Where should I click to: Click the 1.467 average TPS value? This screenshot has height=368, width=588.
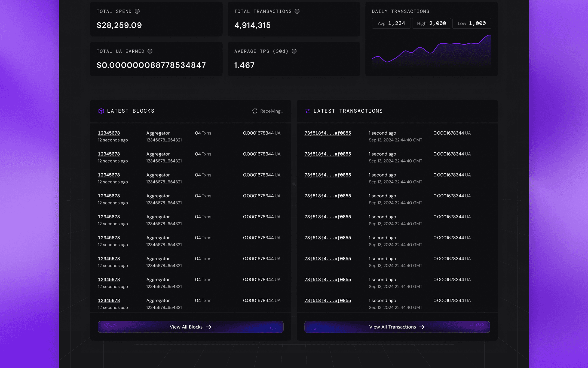point(244,65)
